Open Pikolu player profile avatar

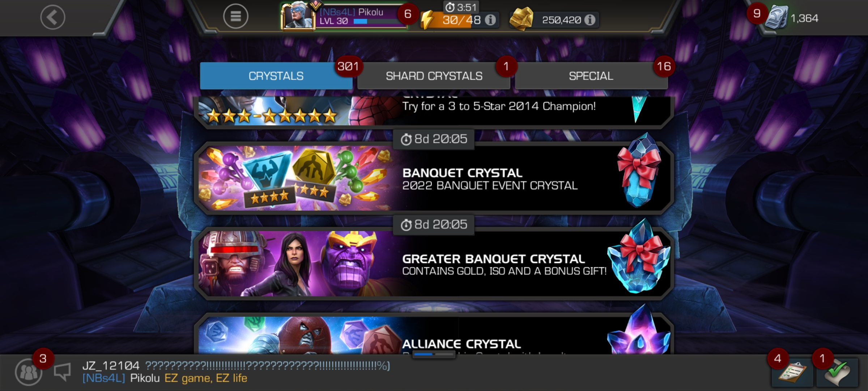pos(298,16)
